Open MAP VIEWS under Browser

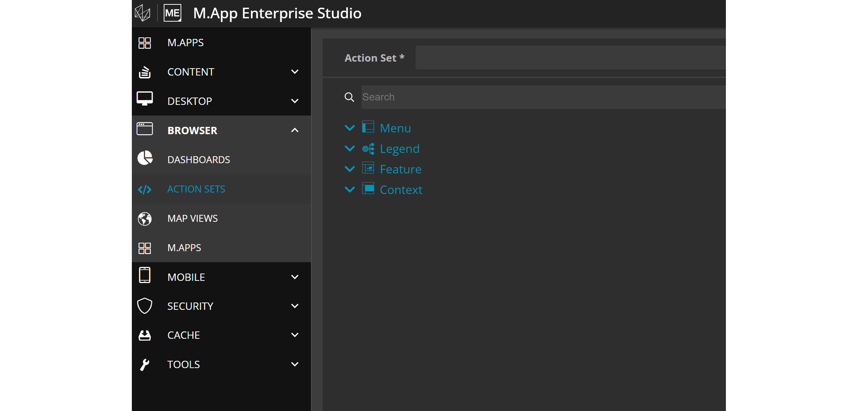[193, 219]
